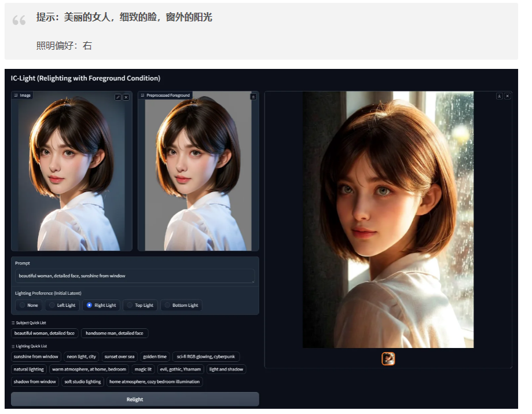Clear the output gallery using its X icon
Screen dimensions: 532x414
(507, 96)
